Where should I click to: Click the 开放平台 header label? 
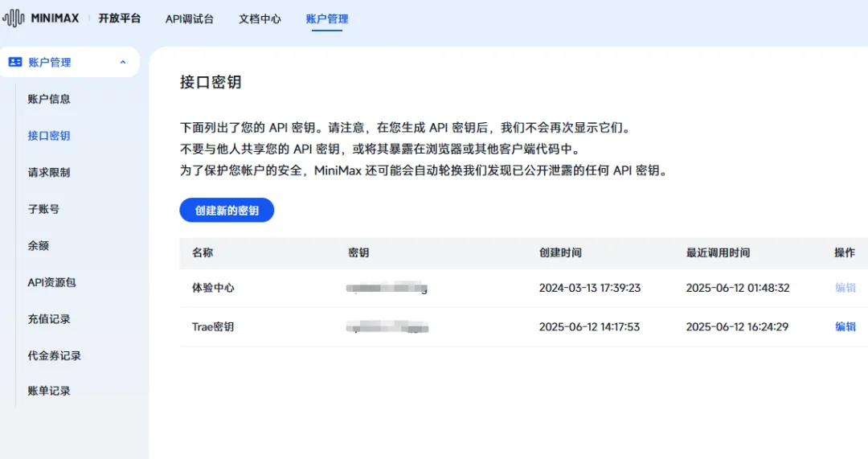(x=120, y=18)
